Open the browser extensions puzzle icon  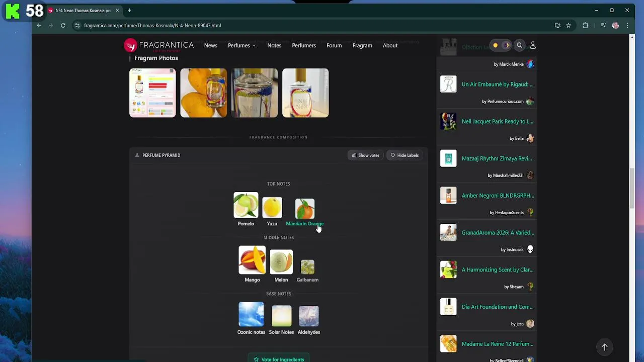click(585, 25)
